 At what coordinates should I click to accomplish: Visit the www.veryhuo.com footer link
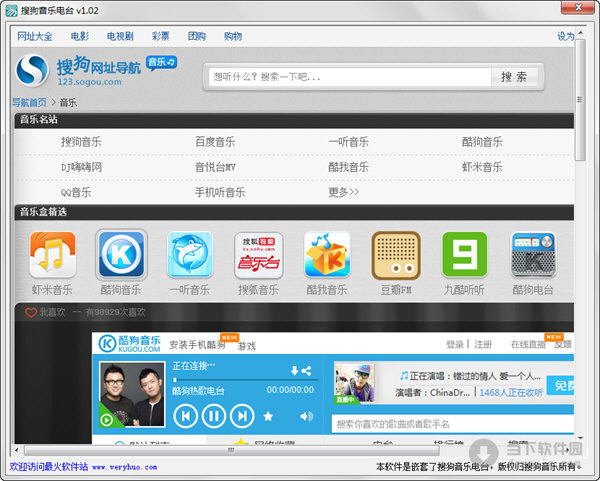point(125,467)
